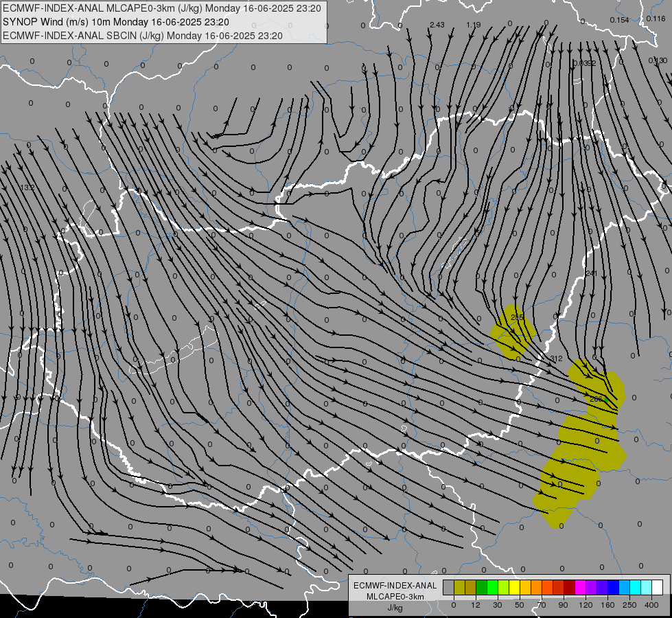
Task: Click legend title 'ECMWF-INDEX-ANAL' at bottom
Action: click(x=395, y=586)
